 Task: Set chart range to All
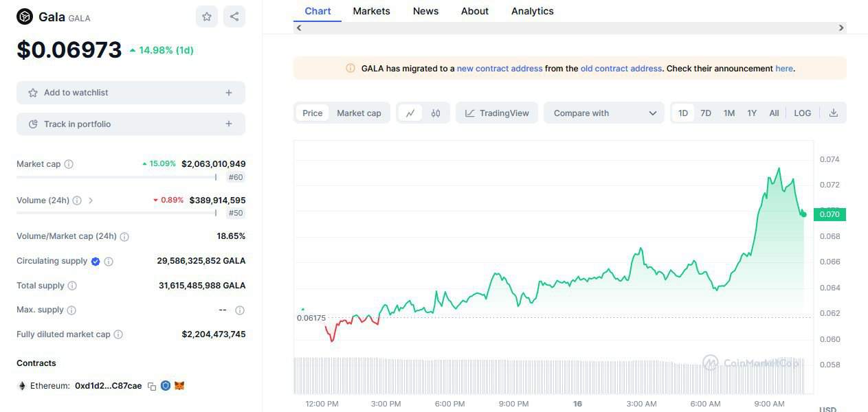click(x=774, y=113)
